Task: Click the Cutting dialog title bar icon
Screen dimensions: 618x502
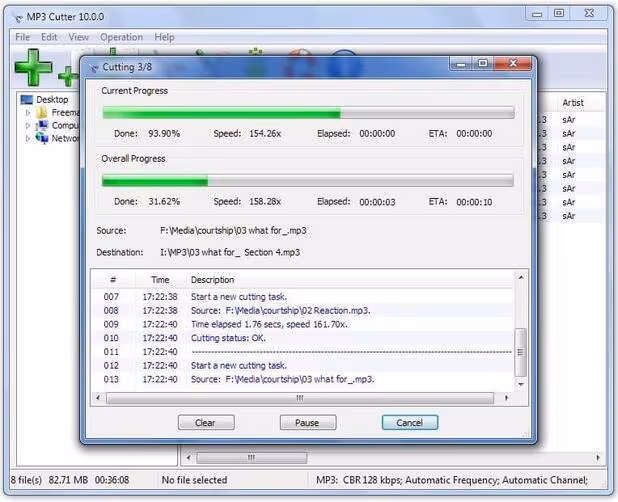Action: pyautogui.click(x=94, y=68)
